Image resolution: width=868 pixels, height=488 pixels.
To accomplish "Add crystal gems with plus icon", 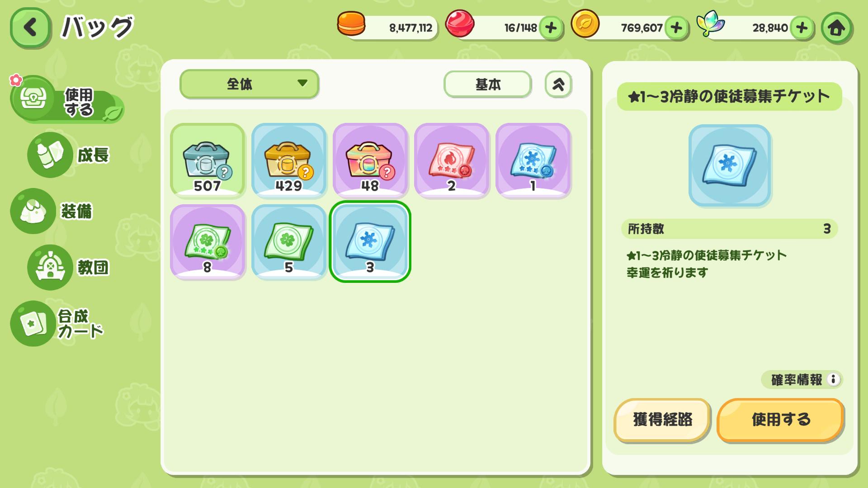I will (x=802, y=28).
